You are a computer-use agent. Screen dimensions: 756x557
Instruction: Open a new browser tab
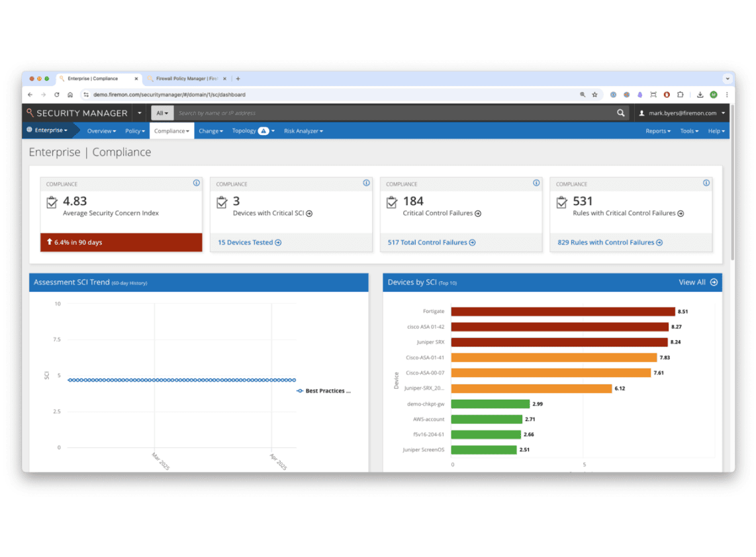238,79
